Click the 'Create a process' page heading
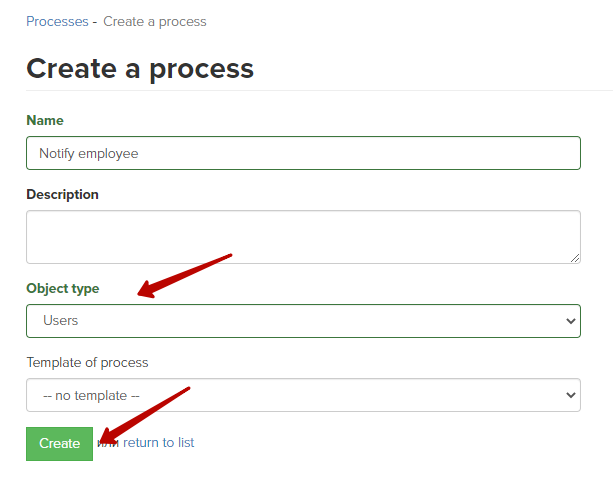The image size is (613, 486). (x=140, y=69)
